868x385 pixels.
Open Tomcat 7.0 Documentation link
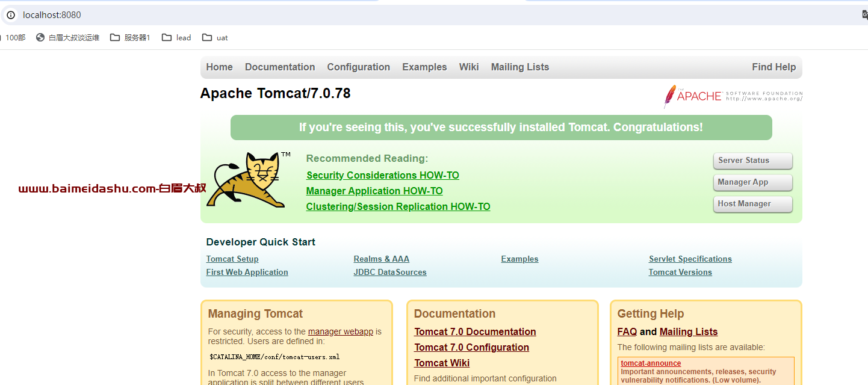475,331
